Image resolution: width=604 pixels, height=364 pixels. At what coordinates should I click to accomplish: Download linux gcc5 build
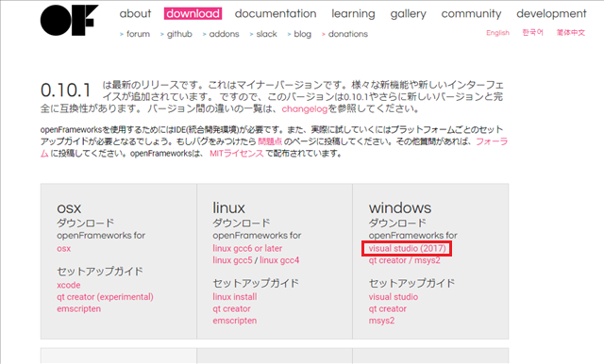click(x=232, y=260)
